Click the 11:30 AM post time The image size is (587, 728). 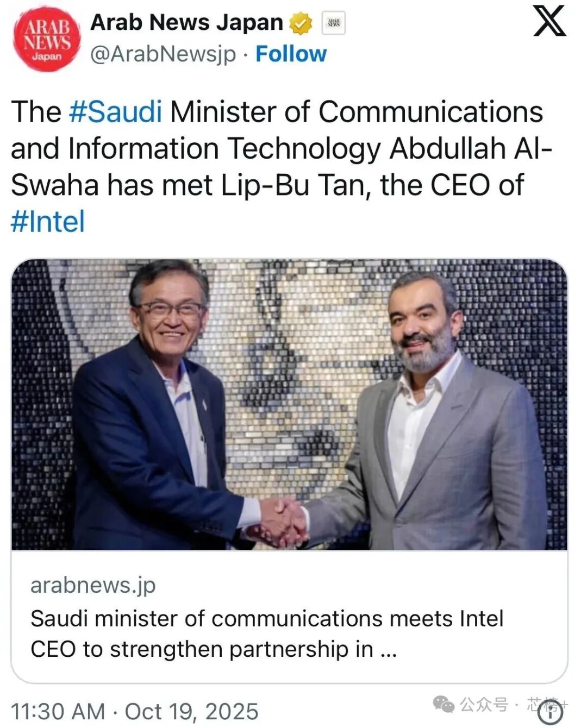click(x=58, y=712)
